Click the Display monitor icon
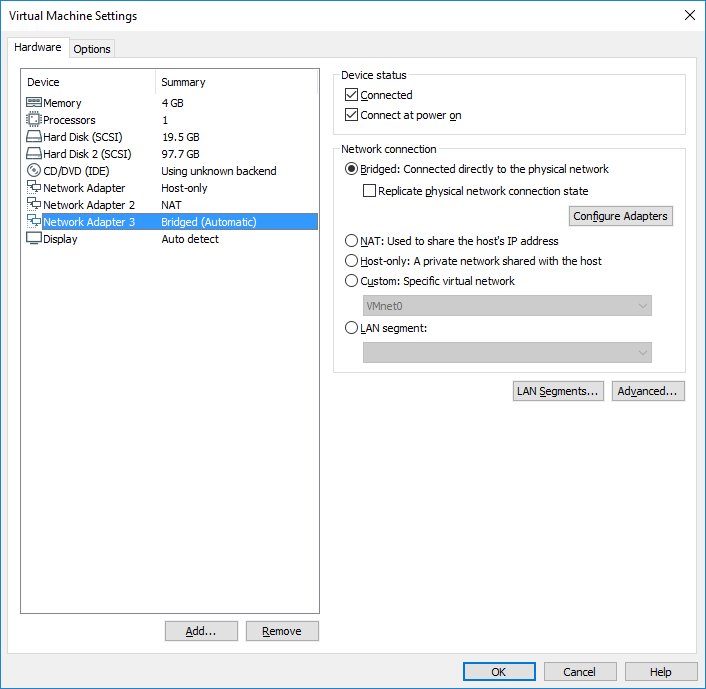Viewport: 706px width, 689px height. point(34,238)
